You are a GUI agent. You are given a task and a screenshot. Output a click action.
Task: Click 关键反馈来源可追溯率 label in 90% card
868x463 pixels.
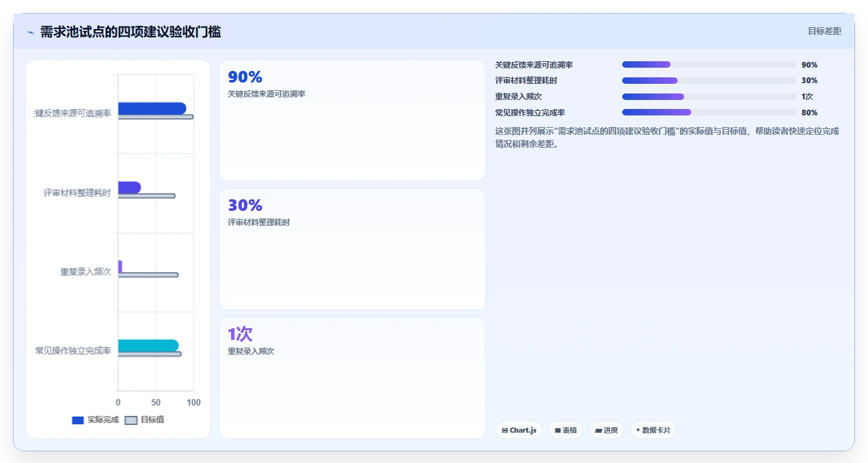click(267, 94)
